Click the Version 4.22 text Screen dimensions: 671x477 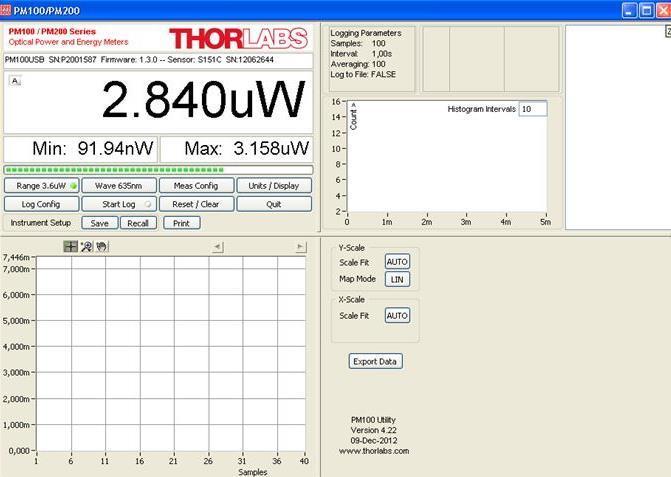pyautogui.click(x=374, y=430)
